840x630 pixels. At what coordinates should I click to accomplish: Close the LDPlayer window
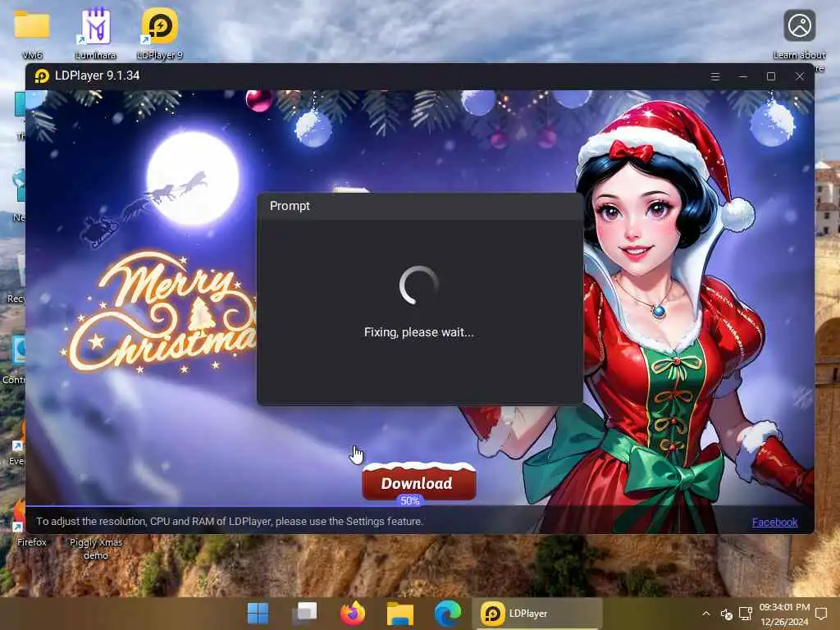pyautogui.click(x=799, y=76)
